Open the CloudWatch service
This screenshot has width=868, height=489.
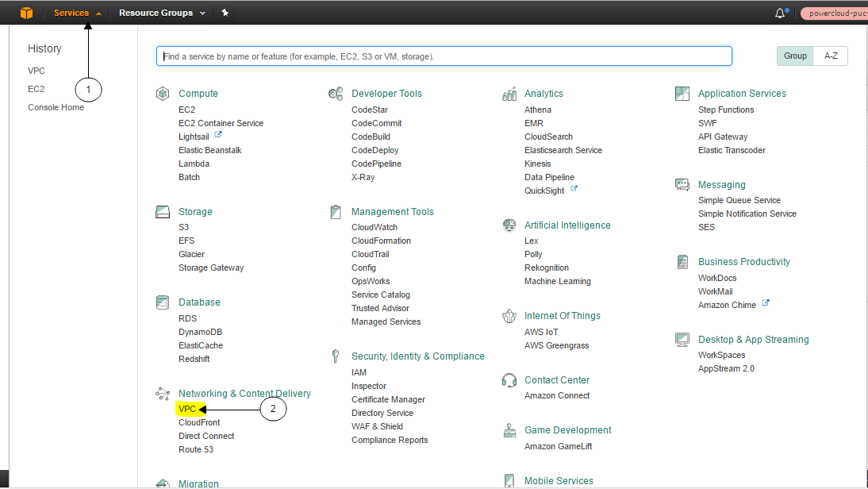(x=374, y=227)
